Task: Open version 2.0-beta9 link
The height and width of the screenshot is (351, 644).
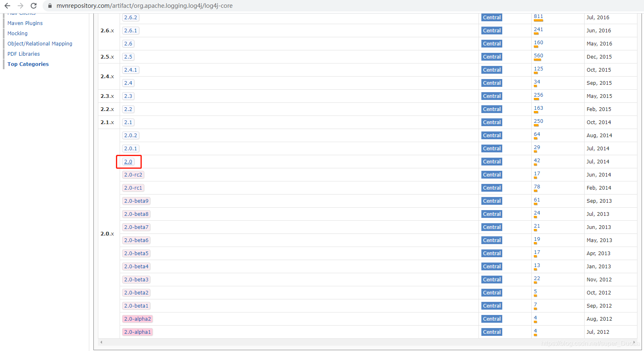Action: click(136, 201)
